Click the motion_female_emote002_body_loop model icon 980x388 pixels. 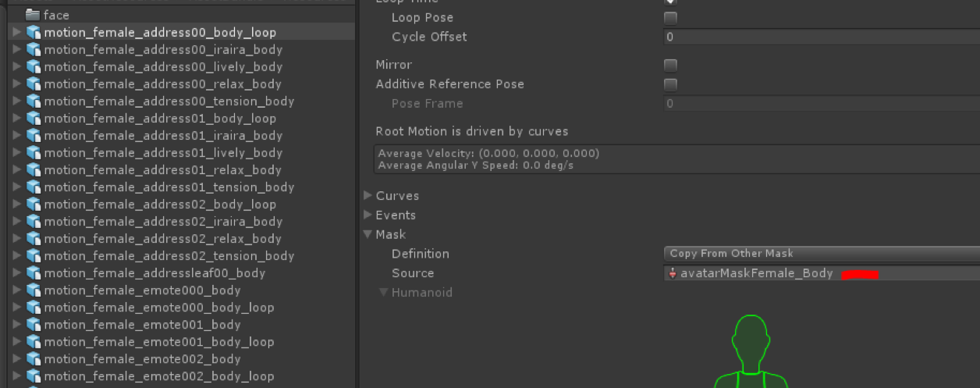[34, 376]
